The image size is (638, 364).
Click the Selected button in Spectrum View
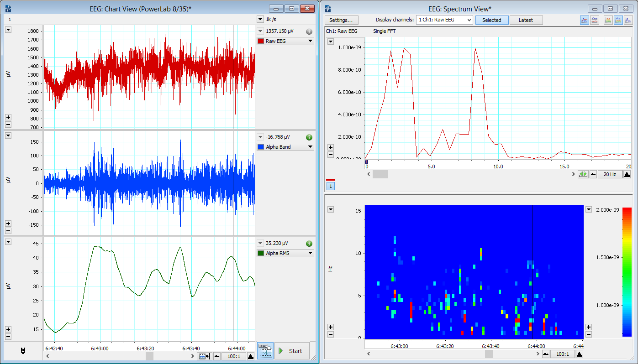pos(492,20)
